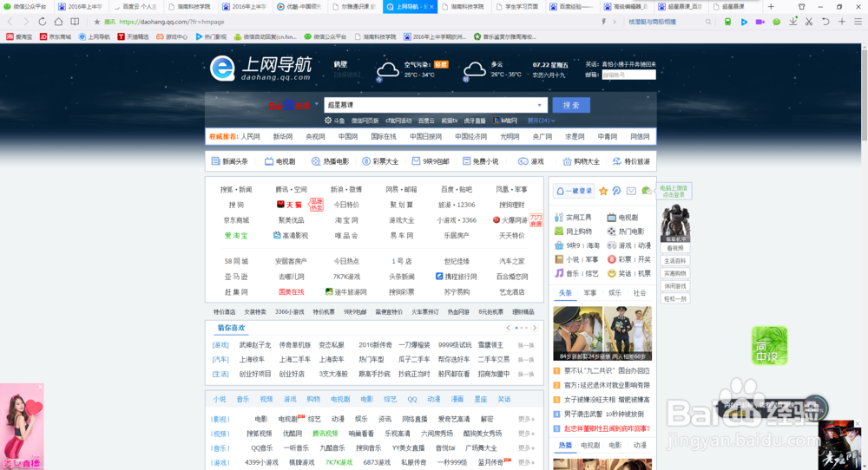The image size is (868, 470).
Task: Click the address bar magnifier search icon
Action: pos(708,23)
